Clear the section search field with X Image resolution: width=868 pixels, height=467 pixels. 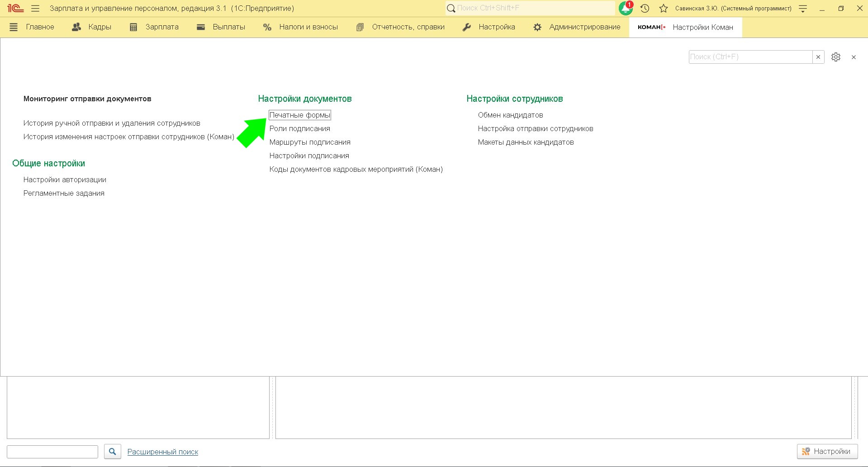point(818,57)
